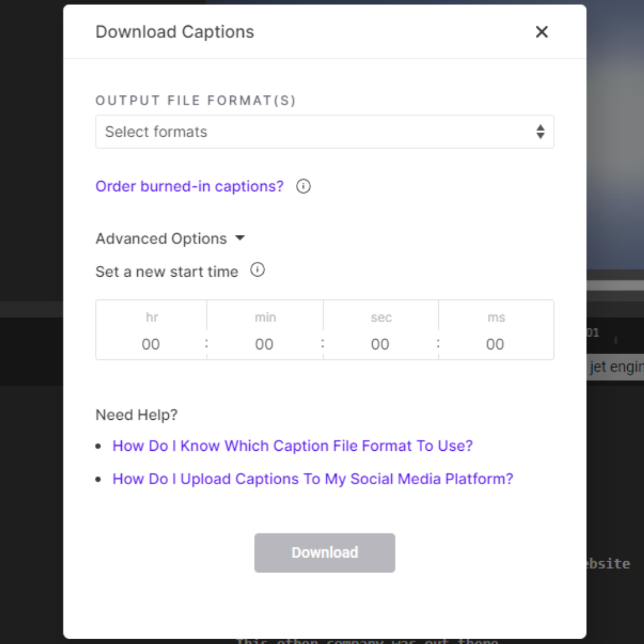The image size is (644, 644).
Task: Click the Download Captions title text
Action: (175, 32)
